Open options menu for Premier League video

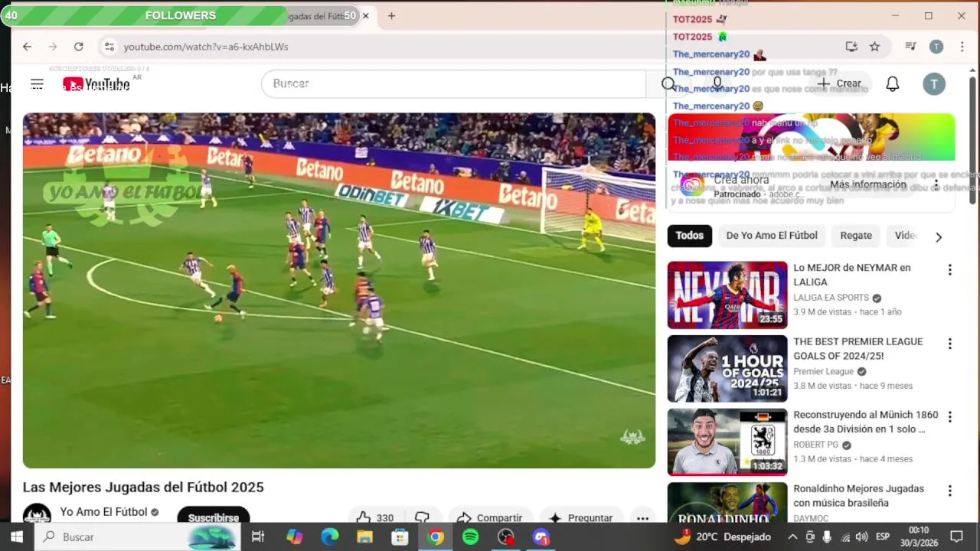[x=949, y=344]
